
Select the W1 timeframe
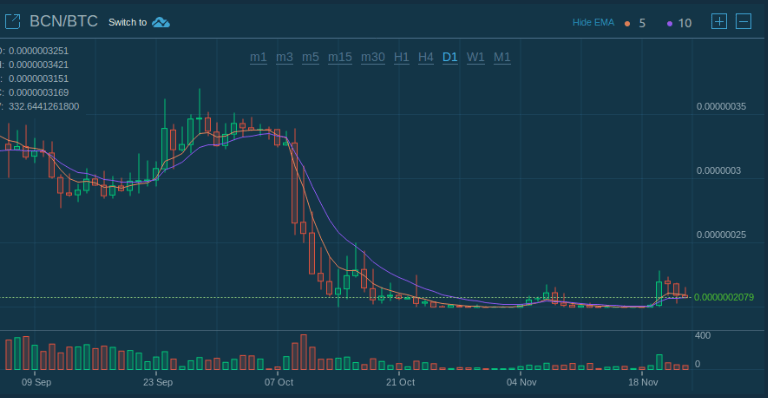[475, 57]
